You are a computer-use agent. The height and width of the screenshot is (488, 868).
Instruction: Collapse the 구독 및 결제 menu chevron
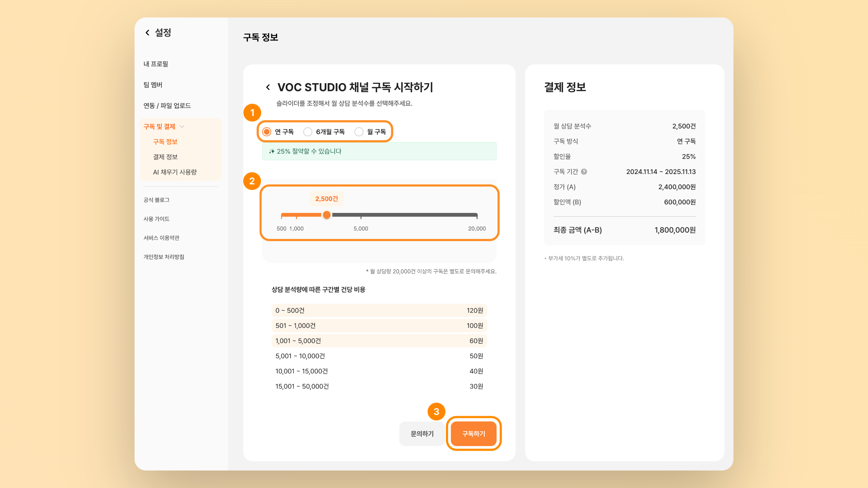(182, 127)
